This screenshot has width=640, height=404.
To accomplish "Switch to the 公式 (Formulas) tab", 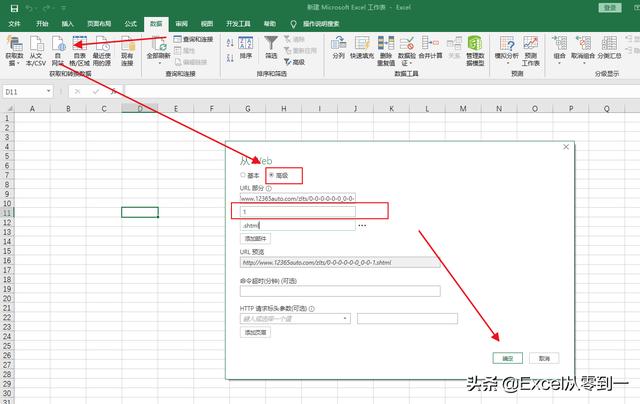I will point(131,24).
